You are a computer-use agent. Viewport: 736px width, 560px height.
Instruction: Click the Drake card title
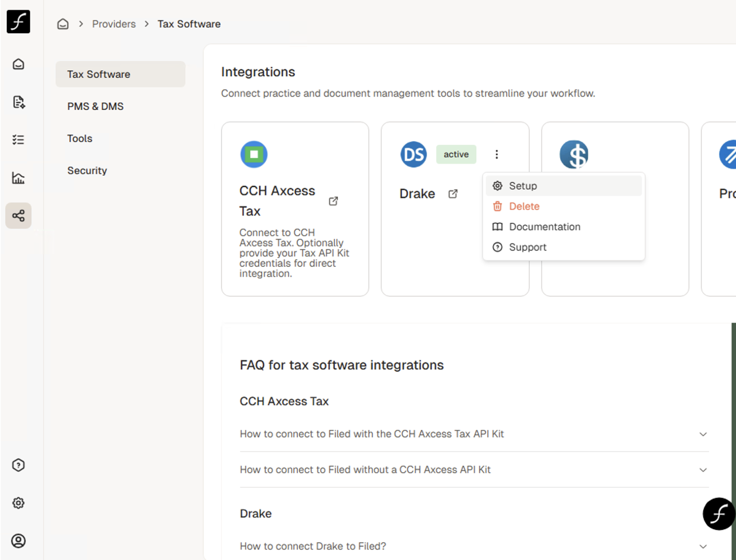coord(417,194)
